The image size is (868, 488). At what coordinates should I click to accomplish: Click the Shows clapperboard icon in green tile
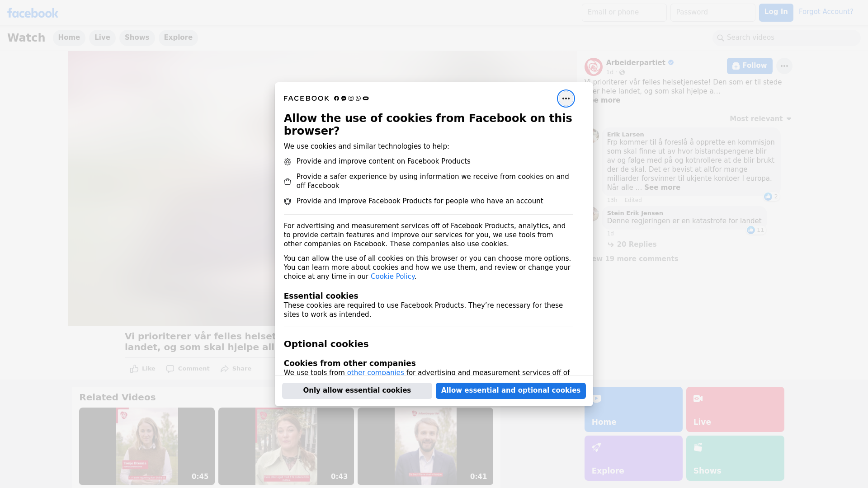tap(698, 447)
